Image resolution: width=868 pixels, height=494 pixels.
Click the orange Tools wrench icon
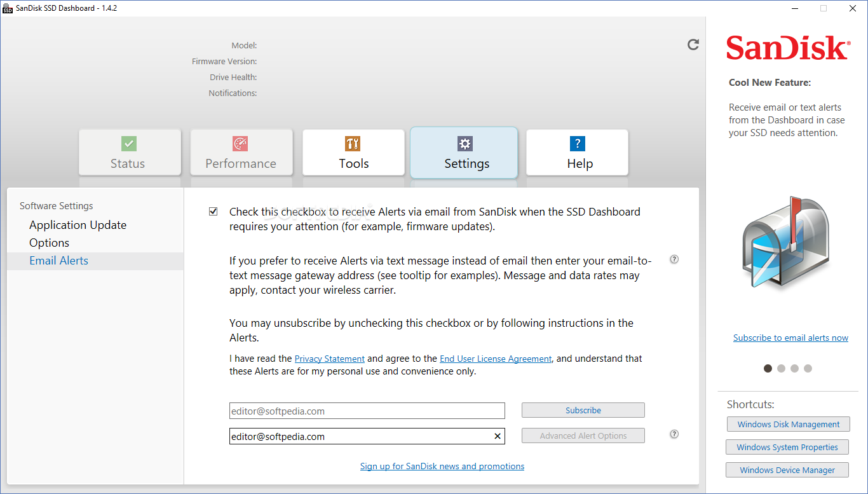pyautogui.click(x=353, y=144)
